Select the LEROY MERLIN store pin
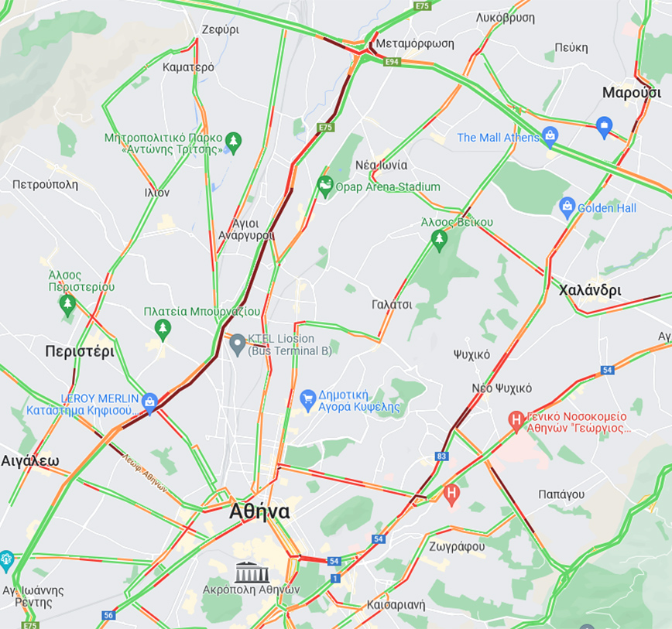The image size is (672, 629). 149,403
